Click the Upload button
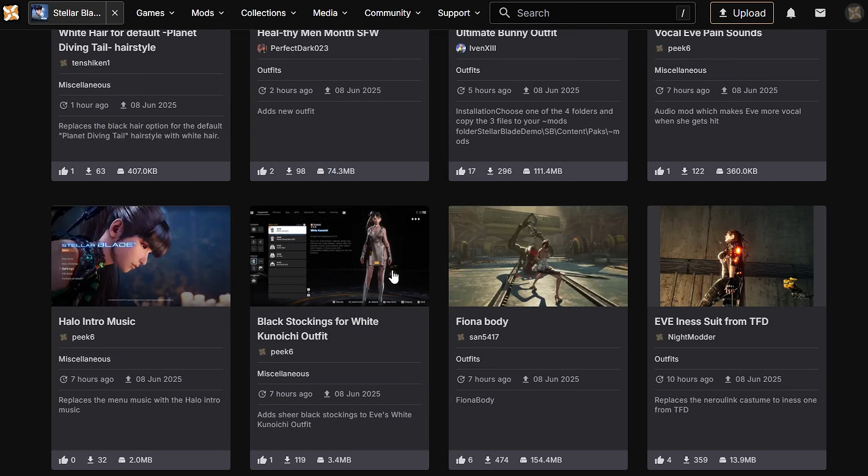 741,13
